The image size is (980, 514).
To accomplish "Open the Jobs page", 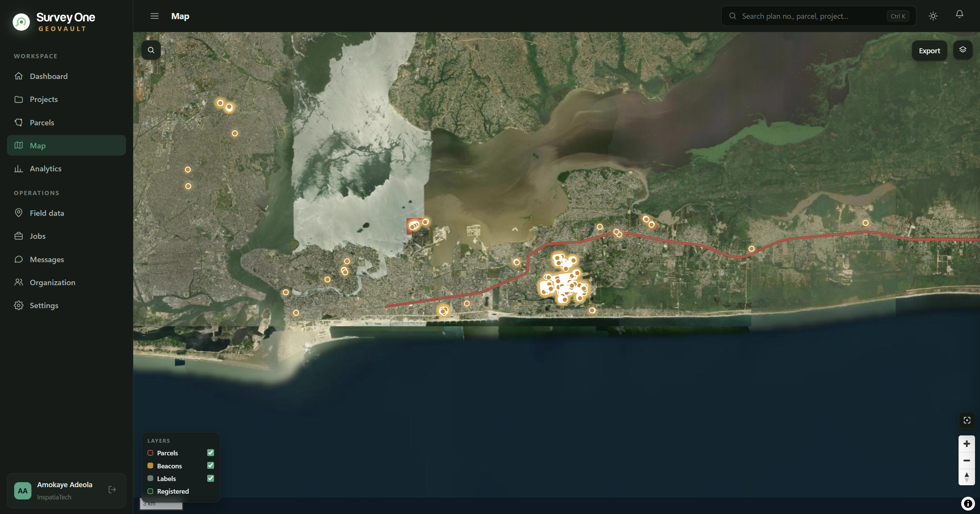I will [66, 236].
